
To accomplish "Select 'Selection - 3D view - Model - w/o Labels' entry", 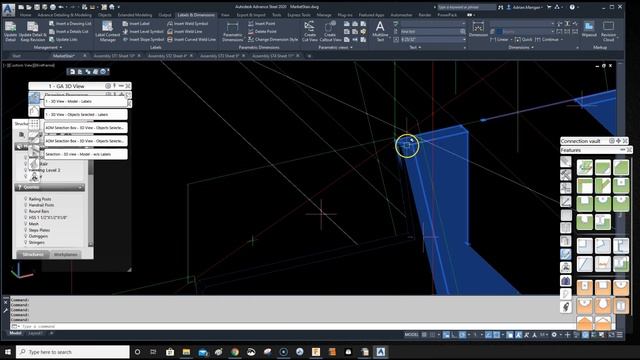I will point(86,154).
